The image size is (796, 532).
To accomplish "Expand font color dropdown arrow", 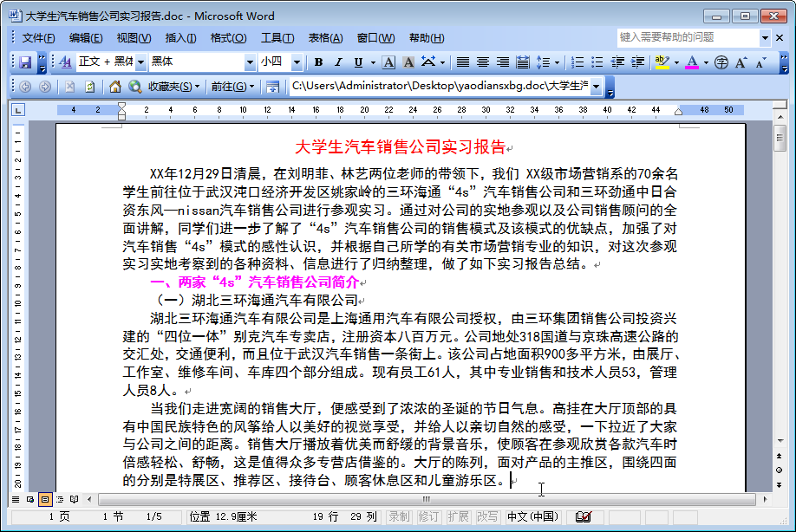I will 706,63.
